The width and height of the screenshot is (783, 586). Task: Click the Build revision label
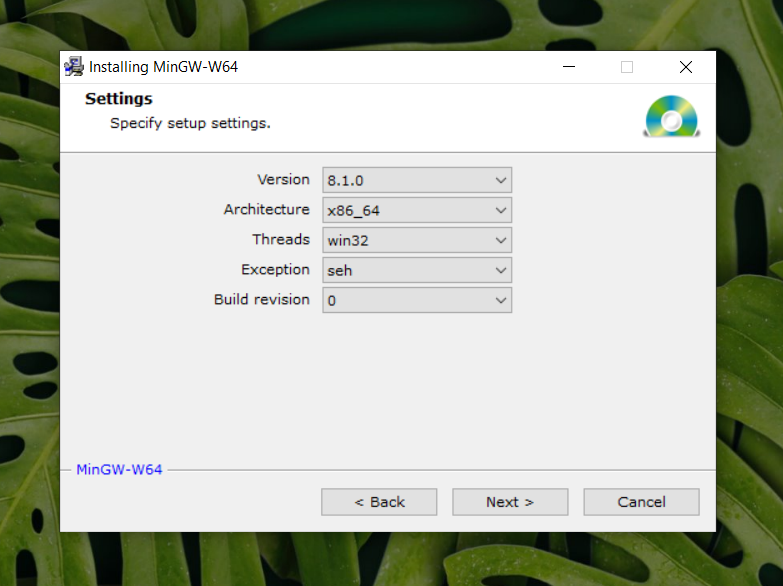coord(262,299)
